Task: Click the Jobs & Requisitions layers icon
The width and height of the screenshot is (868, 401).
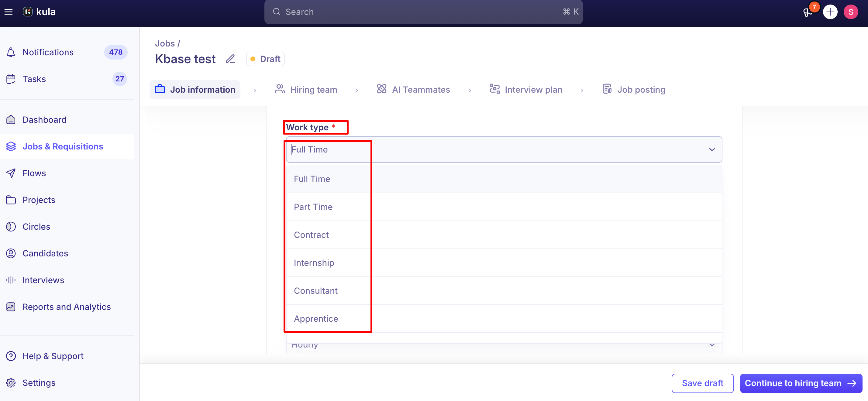Action: 11,146
